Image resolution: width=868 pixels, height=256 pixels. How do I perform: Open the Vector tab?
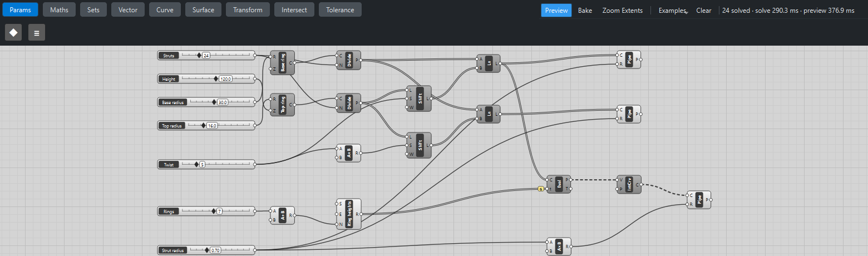[129, 9]
